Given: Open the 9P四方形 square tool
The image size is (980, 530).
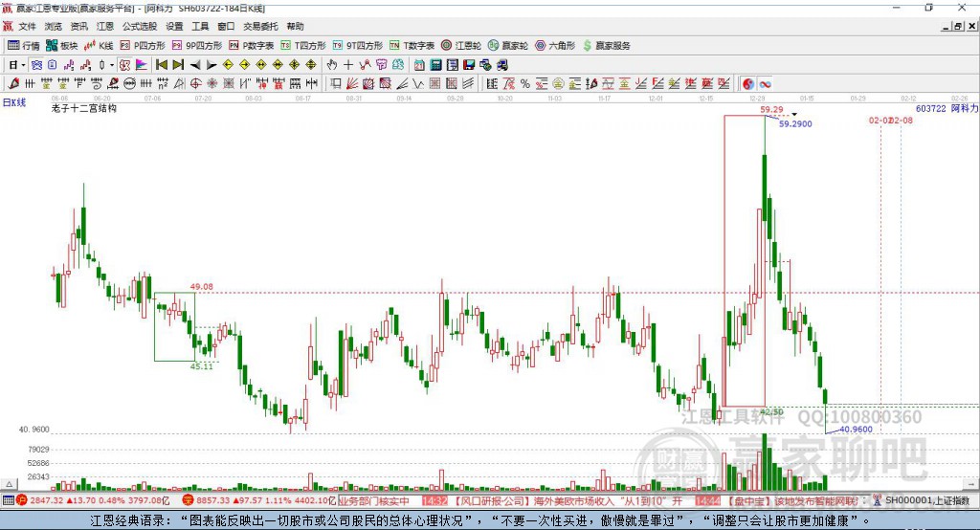Looking at the screenshot, I should coord(197,46).
